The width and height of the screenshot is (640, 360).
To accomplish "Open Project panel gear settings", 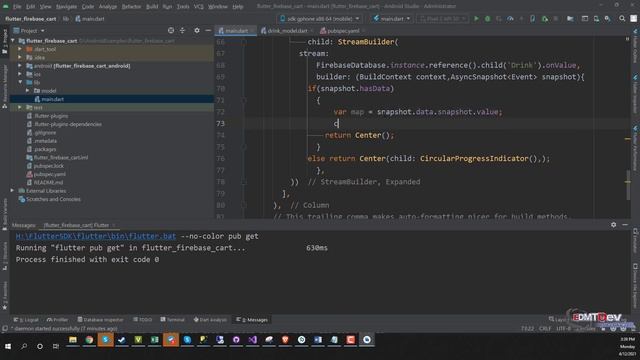I will coord(197,31).
